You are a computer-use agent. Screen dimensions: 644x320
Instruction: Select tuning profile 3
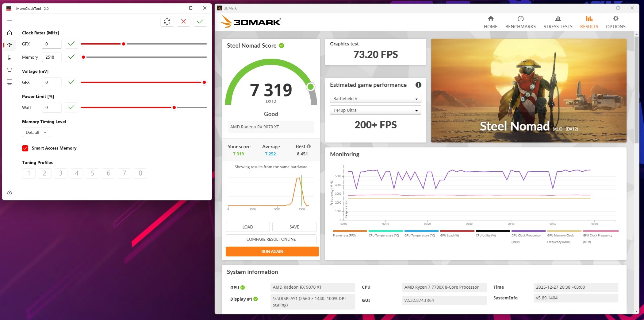[61, 173]
